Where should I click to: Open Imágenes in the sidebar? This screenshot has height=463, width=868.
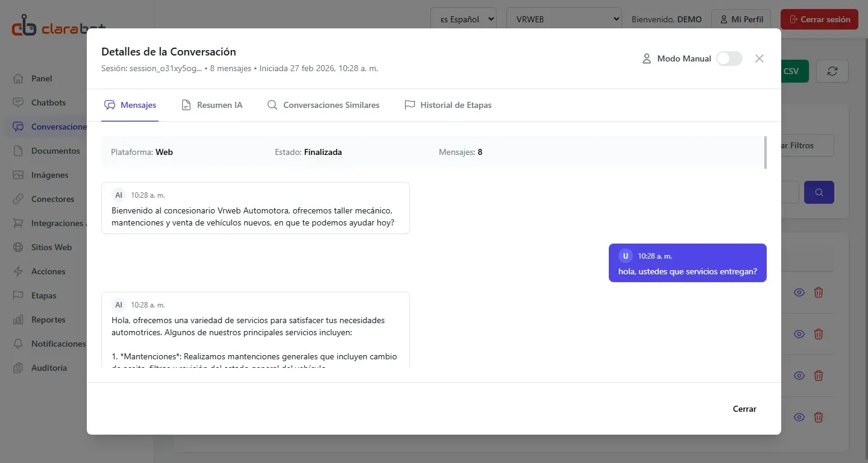[49, 175]
